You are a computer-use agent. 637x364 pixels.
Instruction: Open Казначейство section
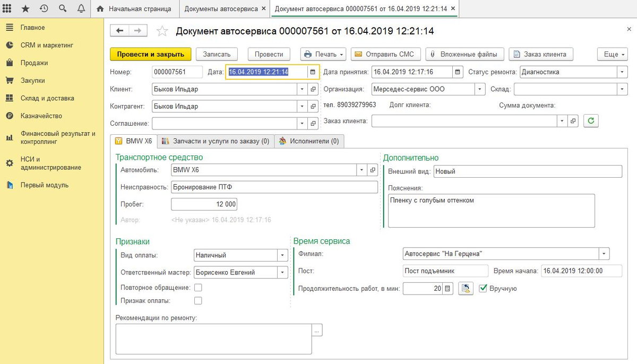pos(41,116)
